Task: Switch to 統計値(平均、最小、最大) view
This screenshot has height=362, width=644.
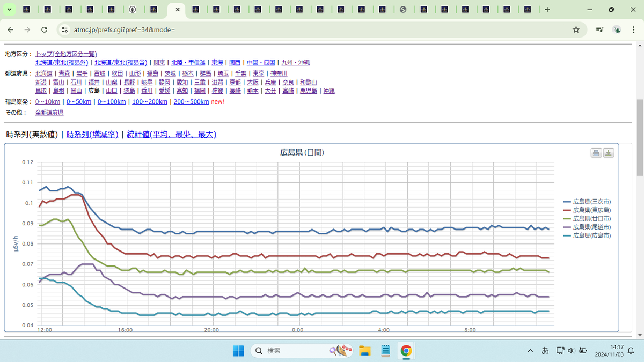Action: (171, 135)
